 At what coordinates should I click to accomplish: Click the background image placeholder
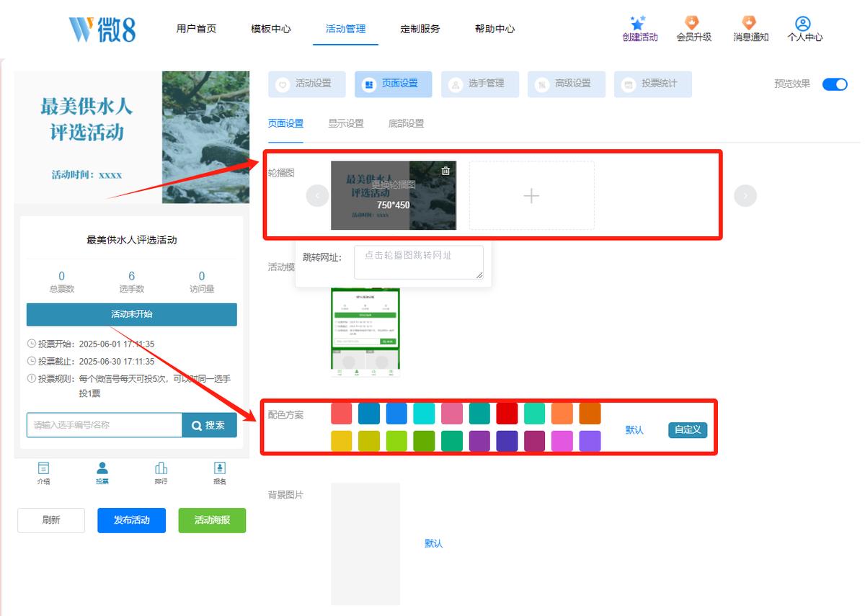(x=365, y=544)
